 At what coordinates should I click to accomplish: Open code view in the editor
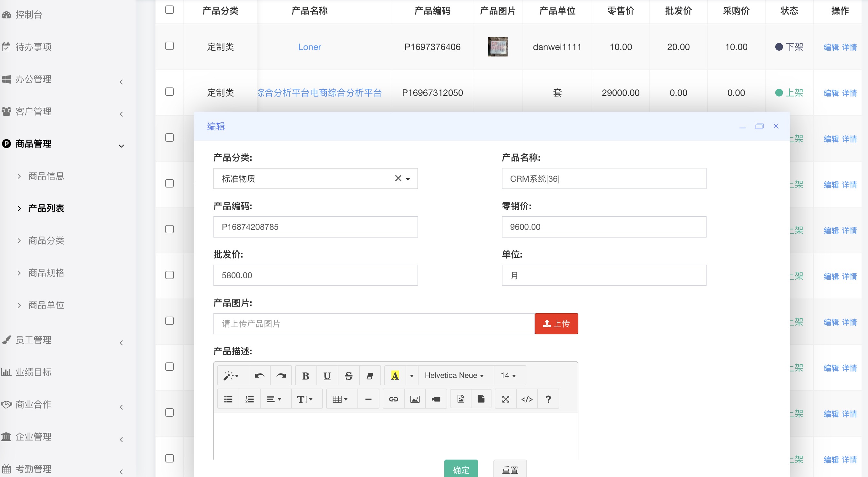527,399
